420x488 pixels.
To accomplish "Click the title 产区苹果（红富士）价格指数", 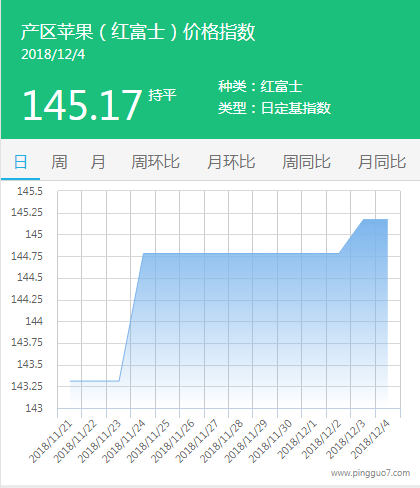I will [x=138, y=32].
